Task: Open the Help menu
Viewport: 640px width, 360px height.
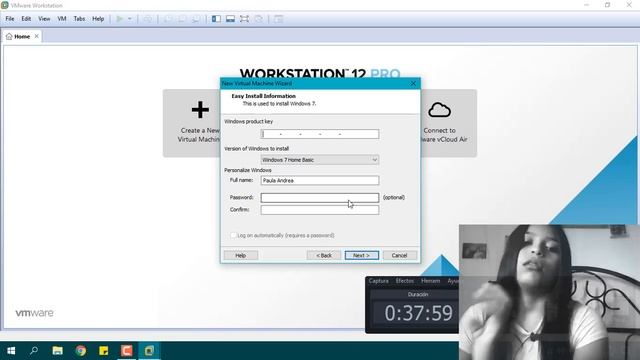Action: pyautogui.click(x=98, y=19)
